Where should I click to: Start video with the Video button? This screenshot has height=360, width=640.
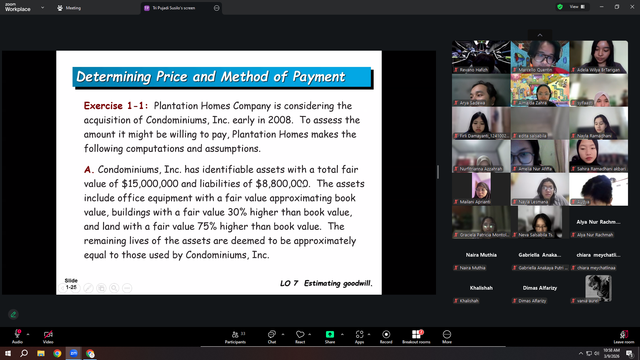click(x=48, y=336)
